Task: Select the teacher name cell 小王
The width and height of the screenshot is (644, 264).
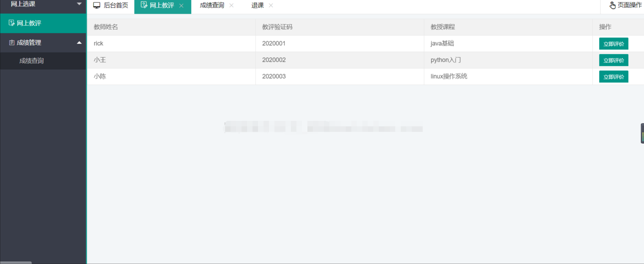Action: click(171, 60)
